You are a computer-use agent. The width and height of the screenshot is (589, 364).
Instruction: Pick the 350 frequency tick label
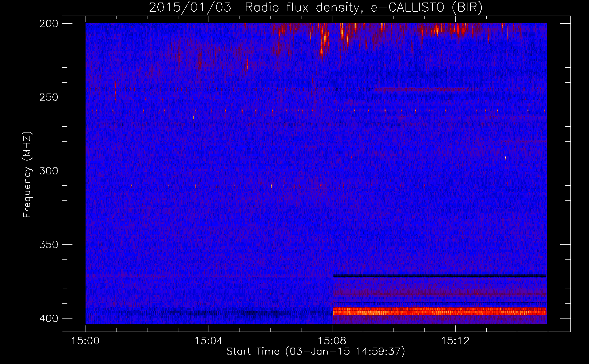point(48,245)
